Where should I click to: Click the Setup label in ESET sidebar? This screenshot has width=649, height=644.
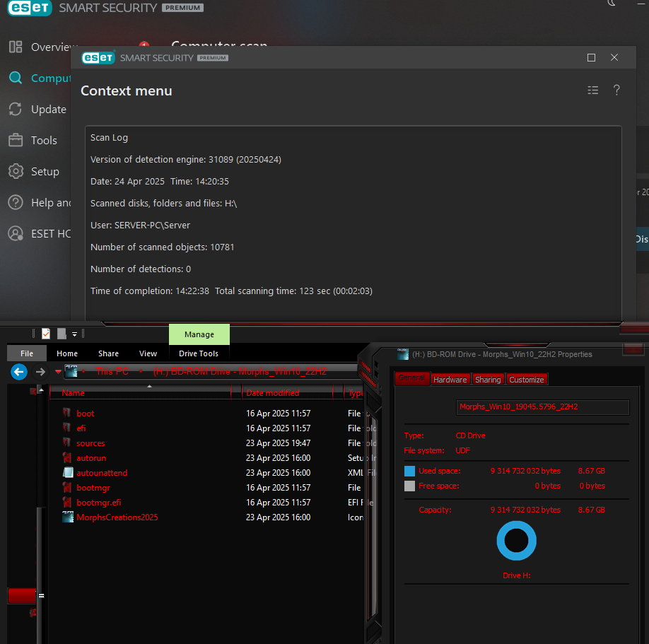45,171
